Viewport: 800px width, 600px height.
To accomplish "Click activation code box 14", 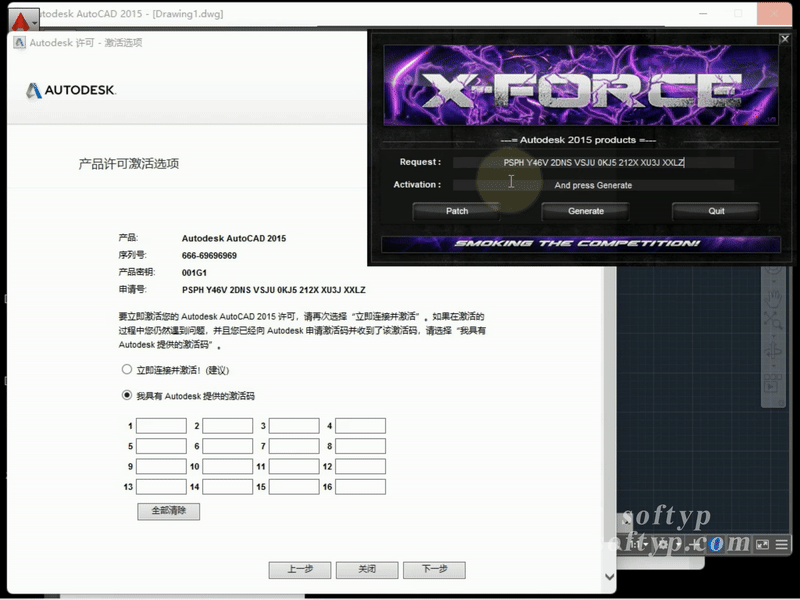I will (228, 487).
